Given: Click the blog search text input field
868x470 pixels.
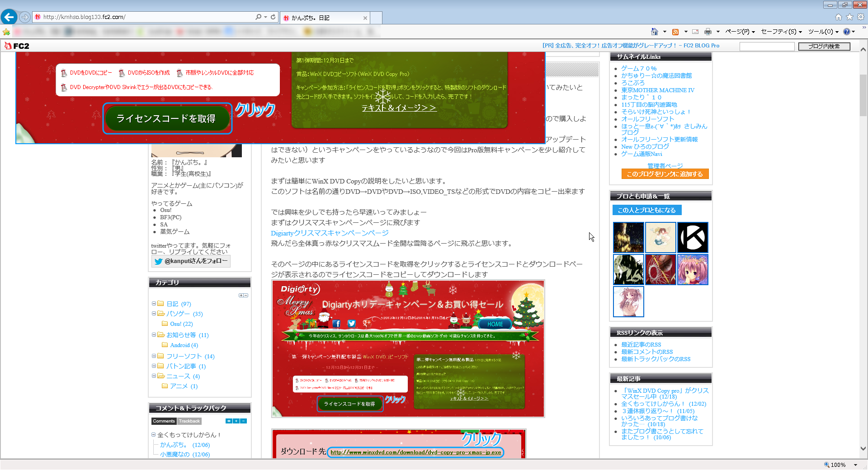Looking at the screenshot, I should coord(767,46).
